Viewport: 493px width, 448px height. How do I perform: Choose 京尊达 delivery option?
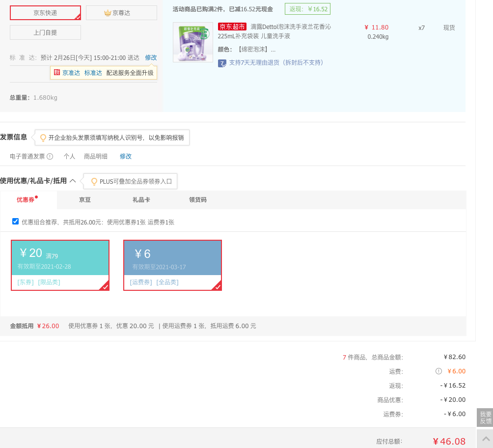[x=121, y=13]
